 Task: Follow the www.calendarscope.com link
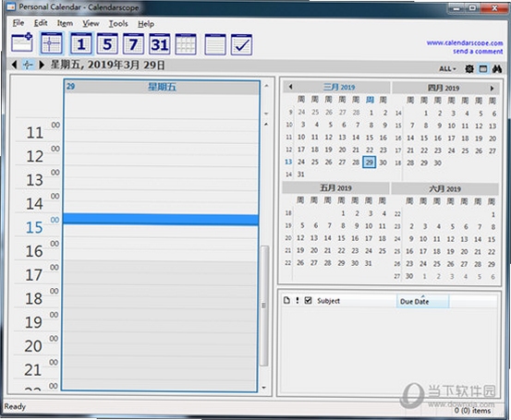tap(465, 42)
